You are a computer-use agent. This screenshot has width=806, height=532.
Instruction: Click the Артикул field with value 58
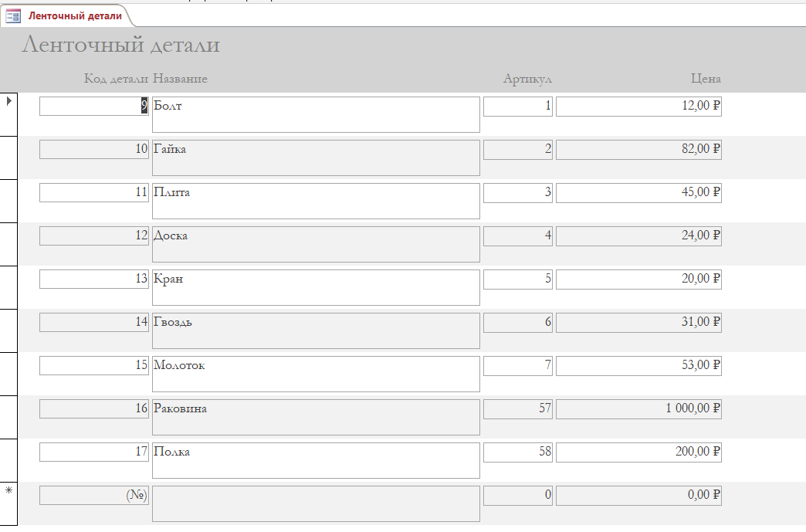[517, 452]
